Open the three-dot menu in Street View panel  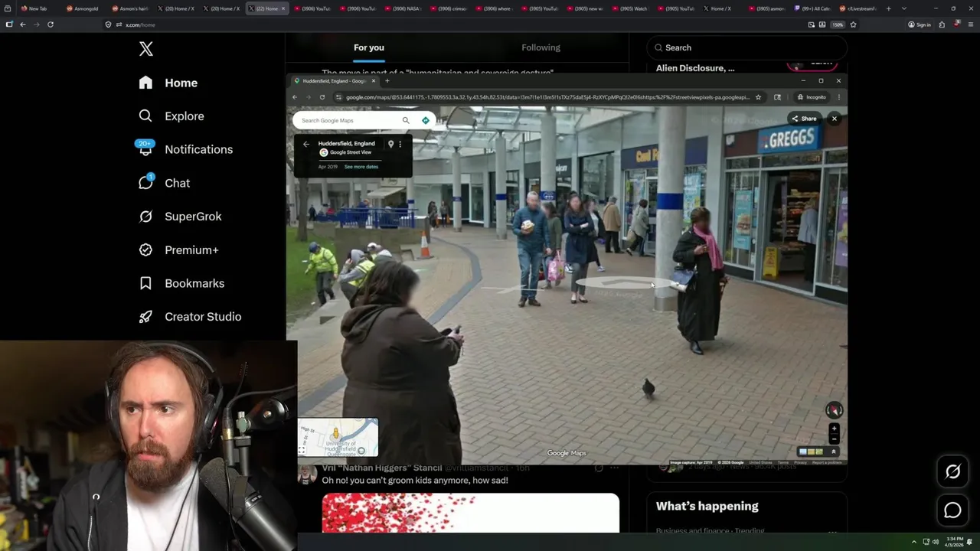pyautogui.click(x=400, y=144)
